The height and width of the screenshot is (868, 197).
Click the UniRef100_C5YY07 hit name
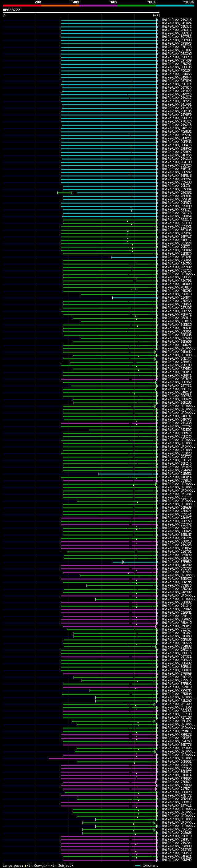pyautogui.click(x=176, y=426)
